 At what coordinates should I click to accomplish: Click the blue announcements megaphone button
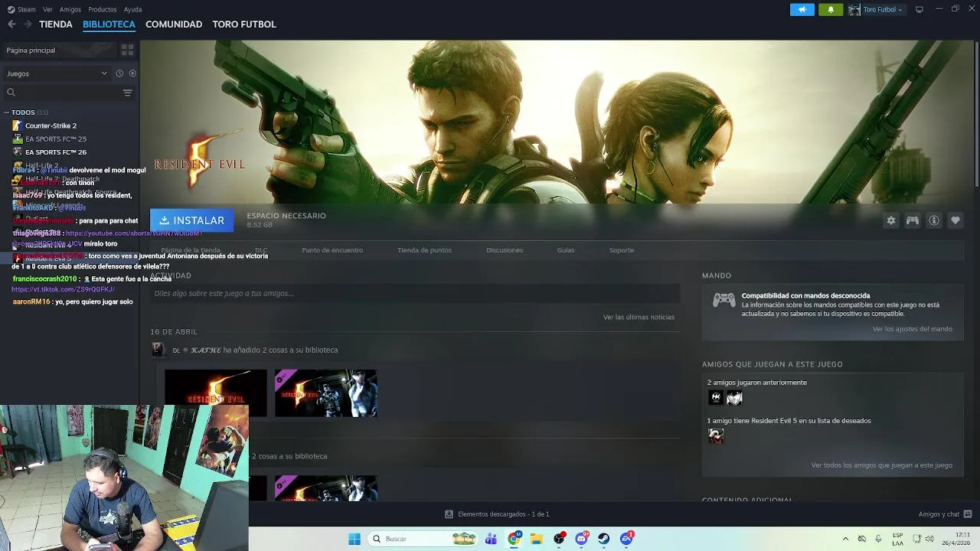(802, 9)
